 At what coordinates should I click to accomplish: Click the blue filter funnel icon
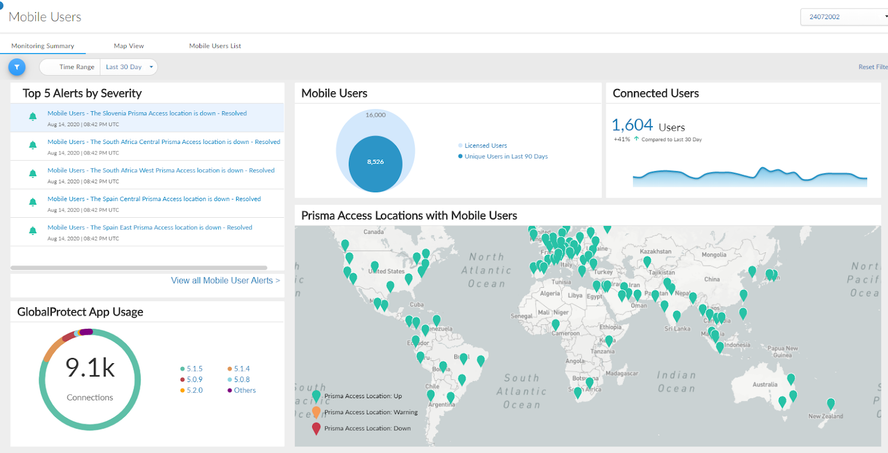point(17,67)
